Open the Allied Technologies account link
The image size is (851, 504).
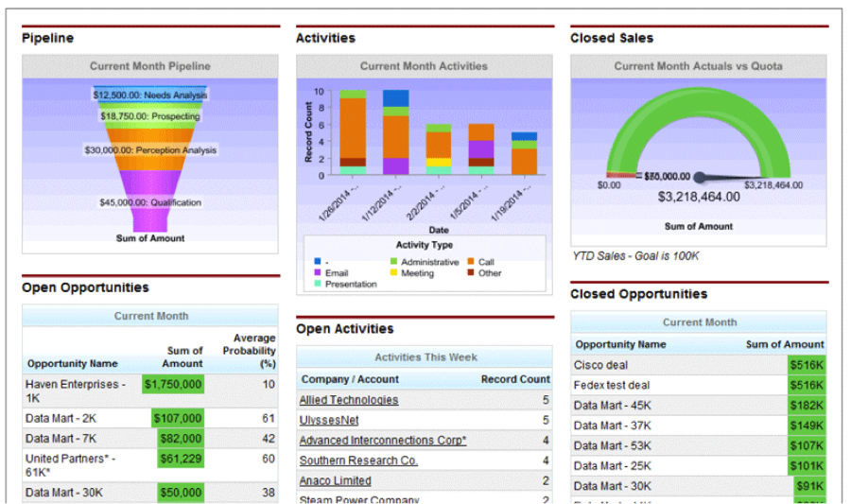pyautogui.click(x=348, y=400)
